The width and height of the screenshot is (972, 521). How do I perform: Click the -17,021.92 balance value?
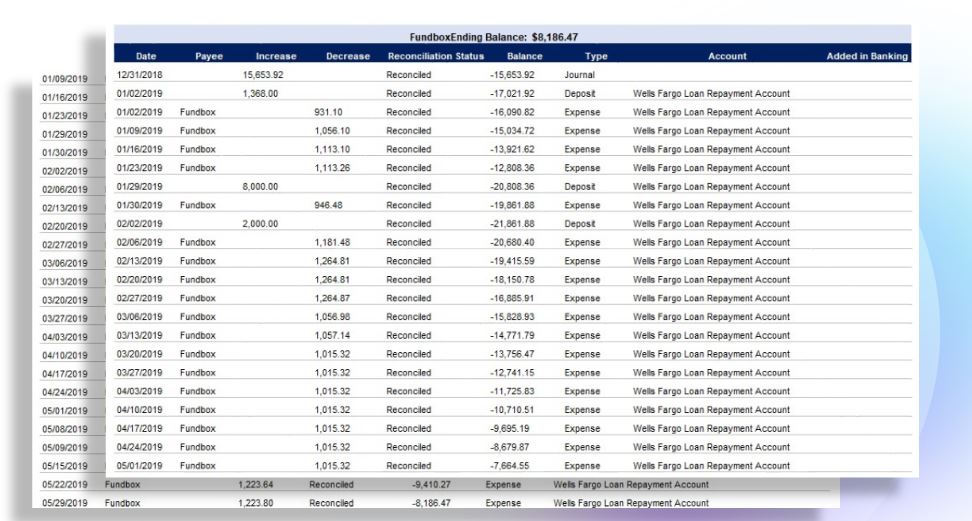coord(512,93)
